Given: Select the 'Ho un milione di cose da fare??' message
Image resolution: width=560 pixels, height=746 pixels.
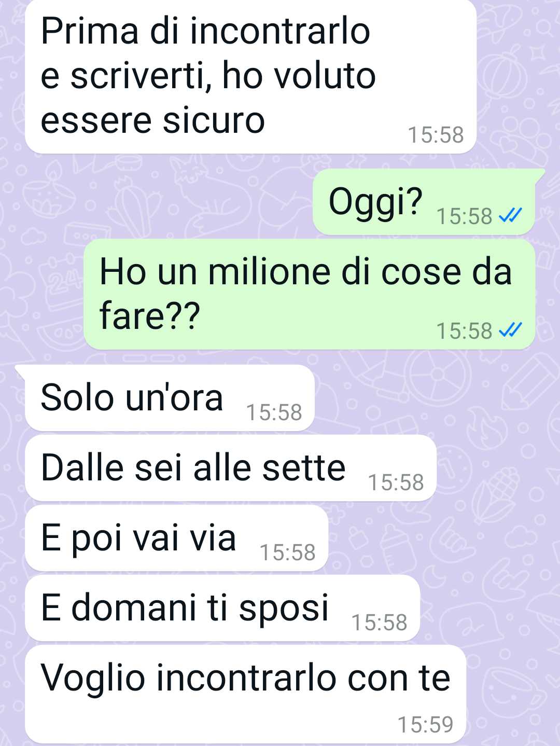Looking at the screenshot, I should (x=309, y=294).
